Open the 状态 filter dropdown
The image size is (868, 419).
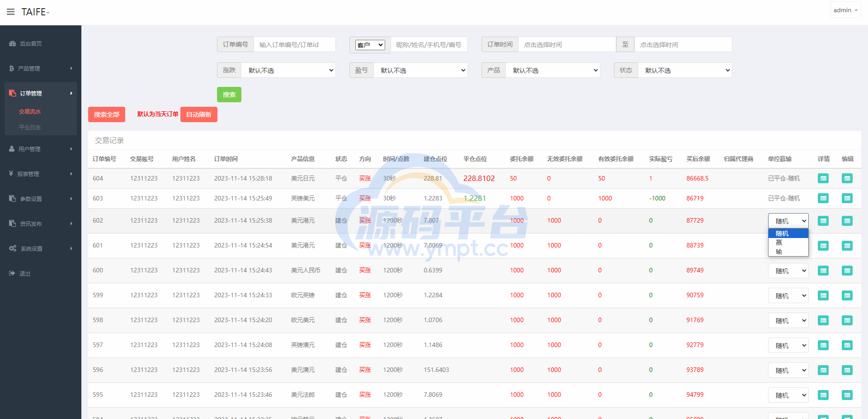(685, 70)
